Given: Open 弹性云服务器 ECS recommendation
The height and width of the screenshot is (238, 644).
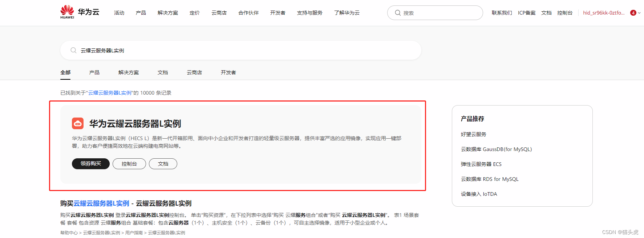Looking at the screenshot, I should pyautogui.click(x=481, y=164).
